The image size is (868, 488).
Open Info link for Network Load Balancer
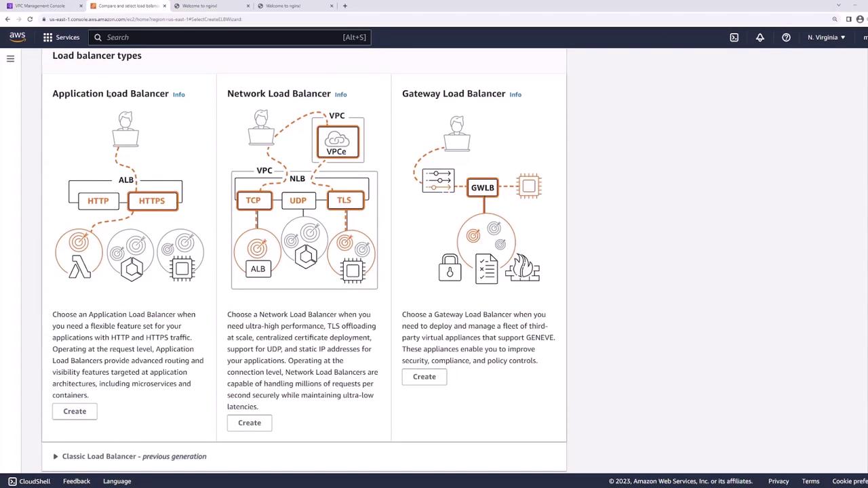(340, 94)
